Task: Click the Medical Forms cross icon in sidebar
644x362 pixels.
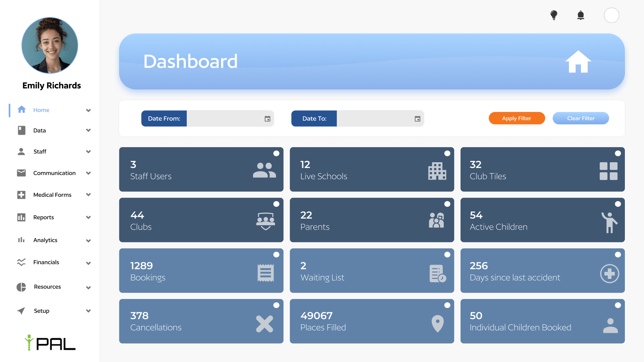Action: (21, 194)
